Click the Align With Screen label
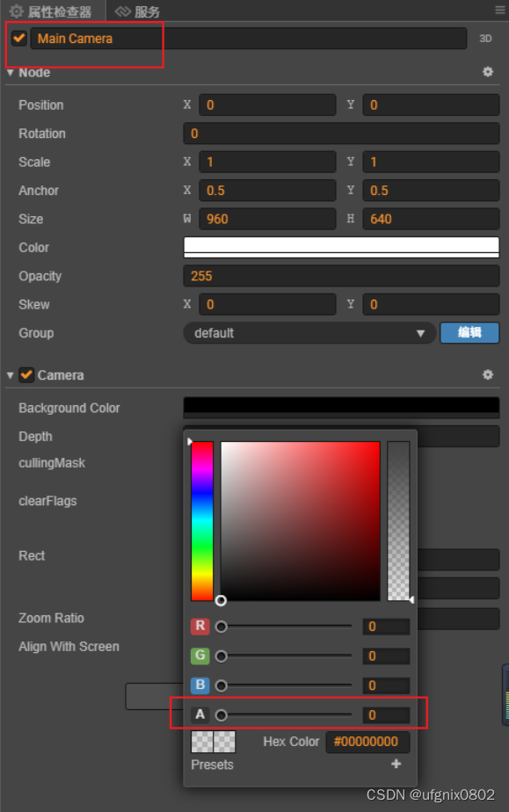The image size is (509, 812). tap(69, 646)
